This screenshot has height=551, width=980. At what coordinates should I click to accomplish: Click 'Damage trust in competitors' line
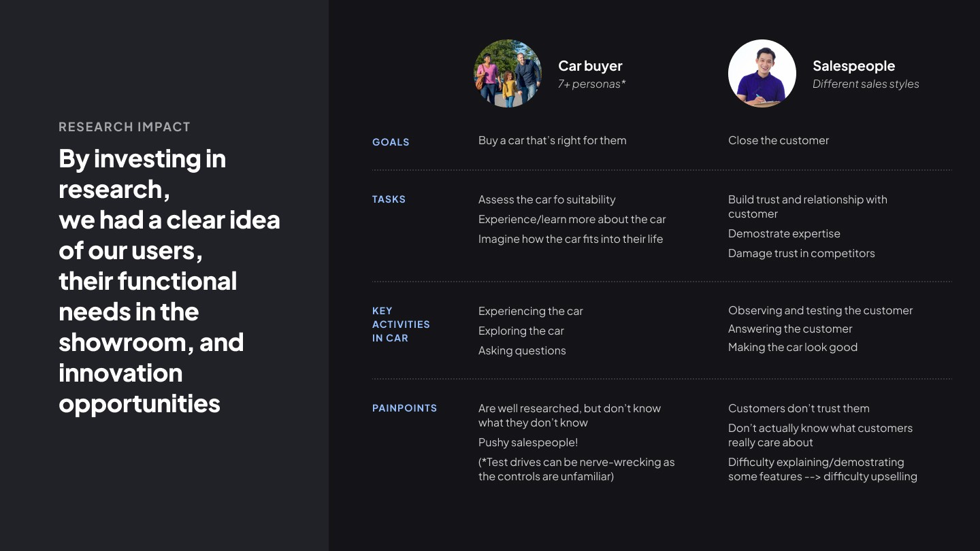coord(801,253)
